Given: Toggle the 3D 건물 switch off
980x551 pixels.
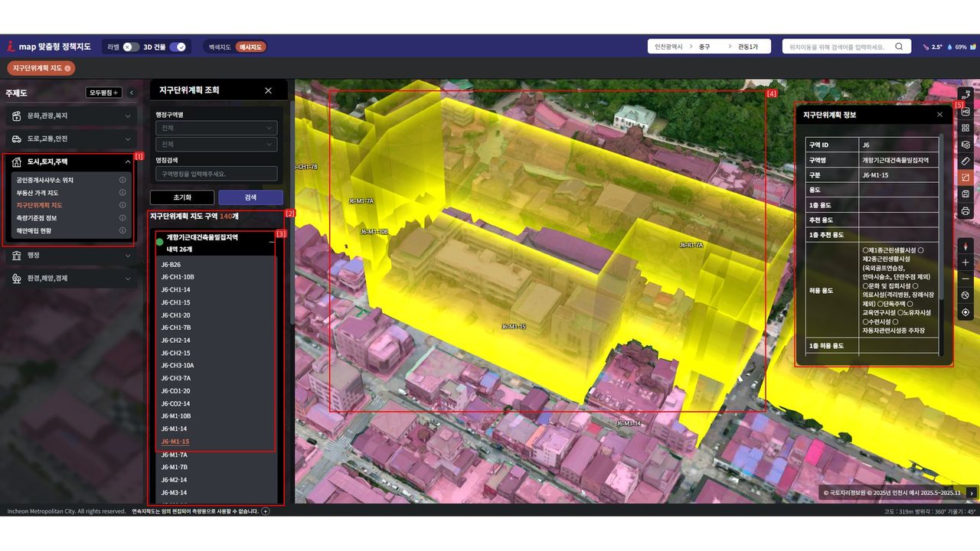Looking at the screenshot, I should [178, 47].
